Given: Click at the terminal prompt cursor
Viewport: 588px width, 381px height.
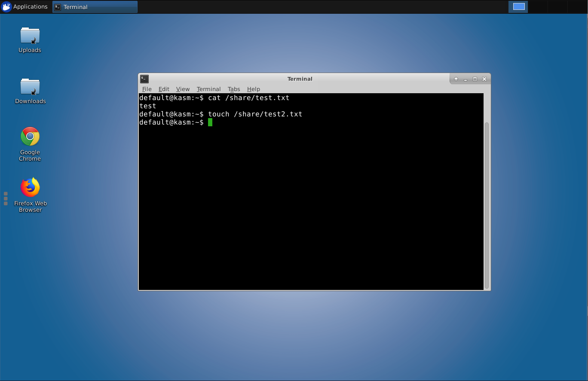Looking at the screenshot, I should click(210, 122).
